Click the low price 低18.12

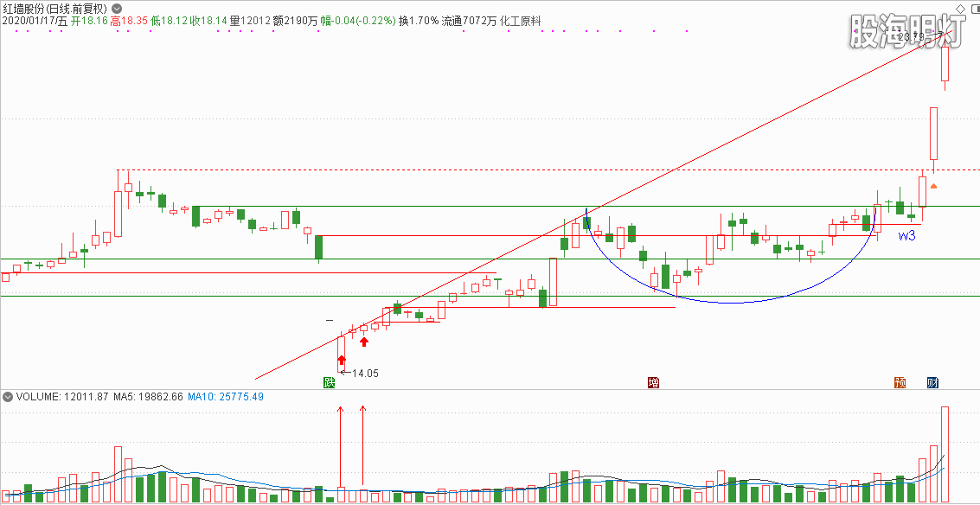coord(169,21)
